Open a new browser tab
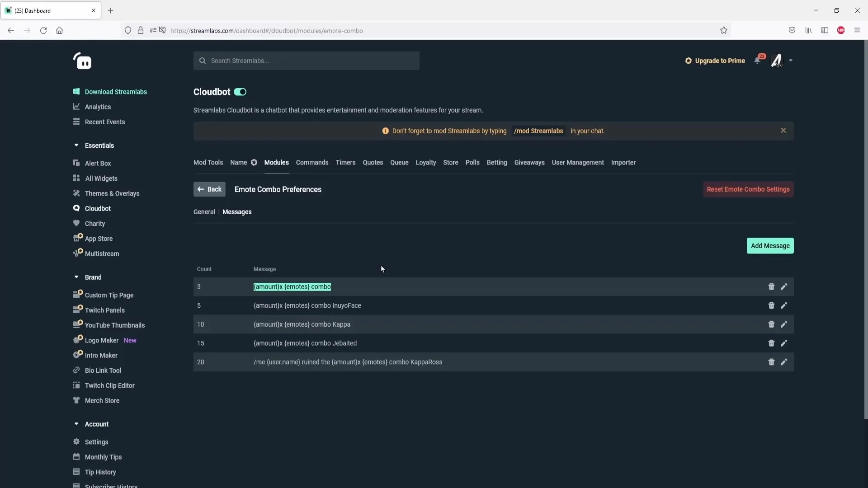The height and width of the screenshot is (488, 868). [110, 10]
